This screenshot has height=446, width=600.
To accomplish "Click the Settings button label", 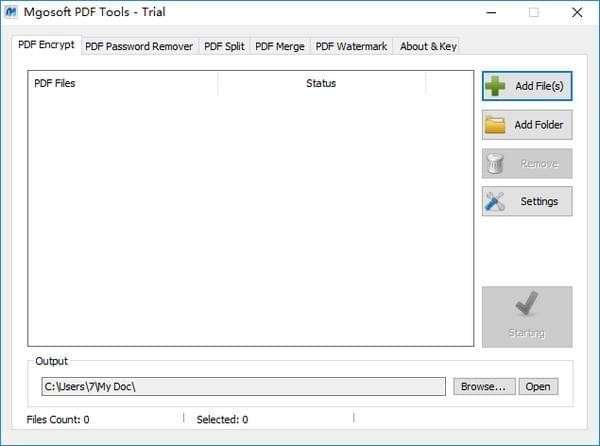I will 539,201.
